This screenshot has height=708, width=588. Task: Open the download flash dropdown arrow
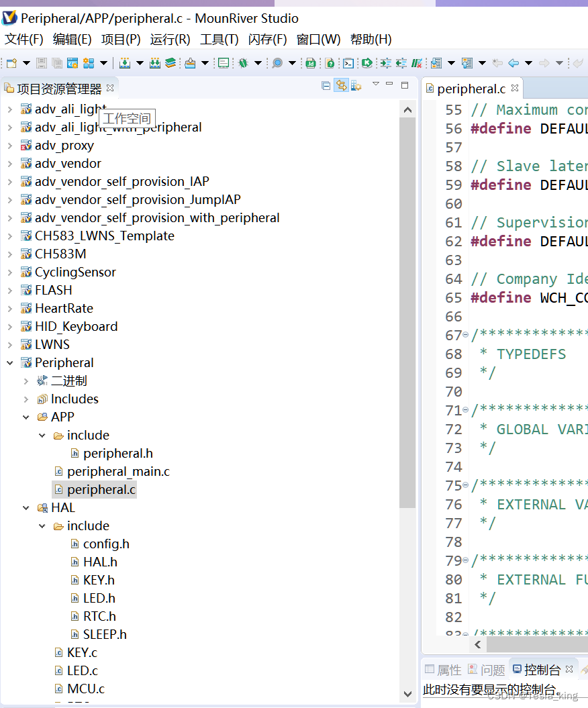coord(205,63)
